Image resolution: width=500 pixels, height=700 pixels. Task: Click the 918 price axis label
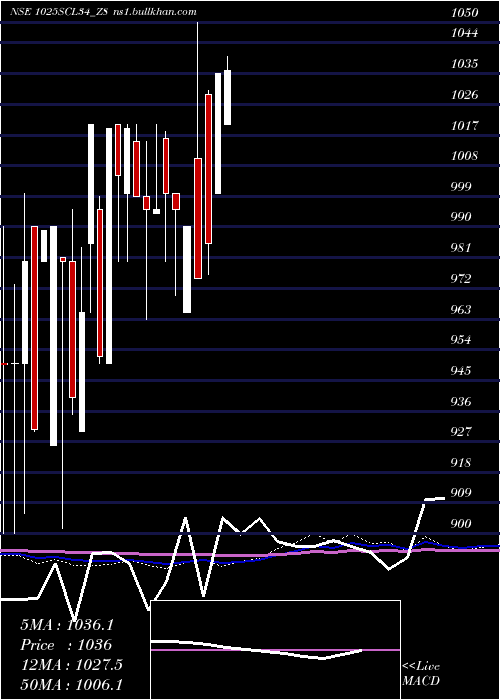tap(461, 462)
